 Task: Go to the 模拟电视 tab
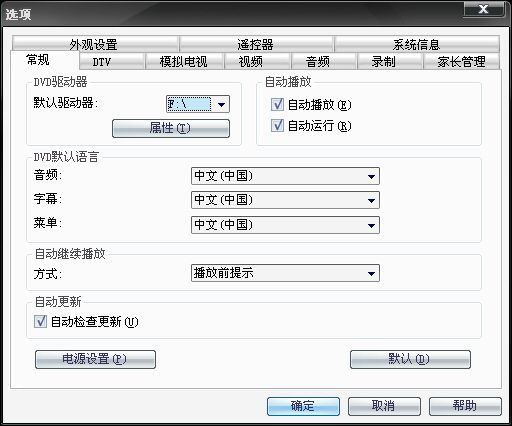(x=184, y=61)
